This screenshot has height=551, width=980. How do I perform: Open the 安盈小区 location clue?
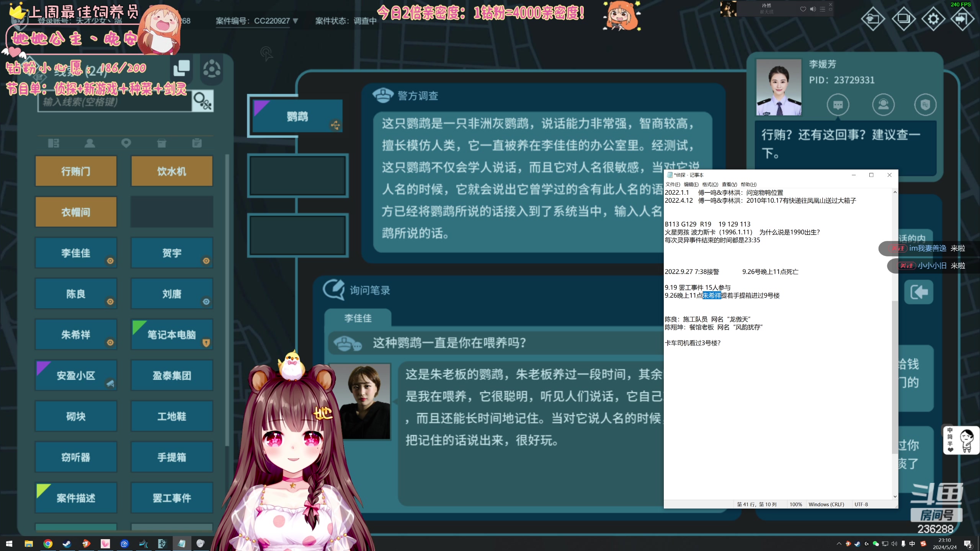point(76,375)
